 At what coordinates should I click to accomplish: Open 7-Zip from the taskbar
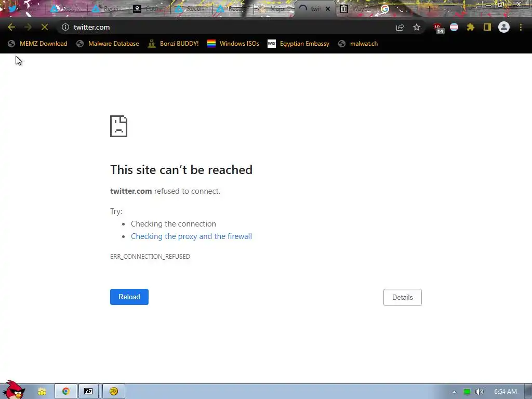pyautogui.click(x=88, y=392)
